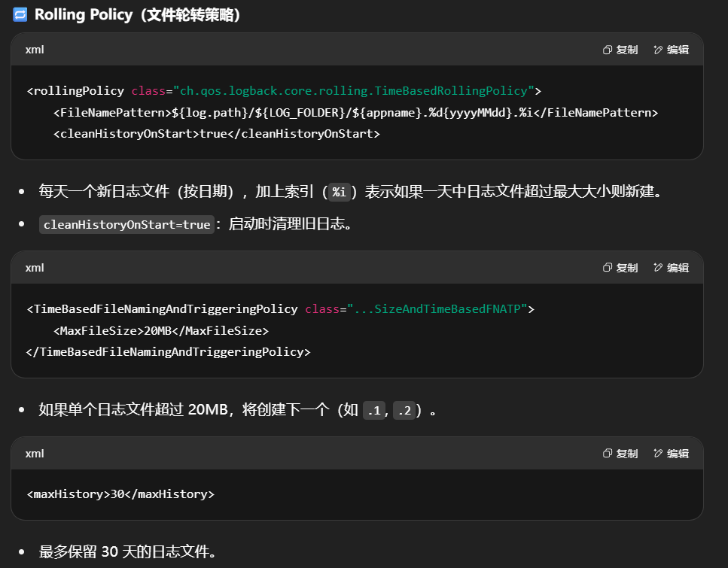Click the xml label above the maxHistory code
The image size is (728, 568).
click(x=35, y=454)
